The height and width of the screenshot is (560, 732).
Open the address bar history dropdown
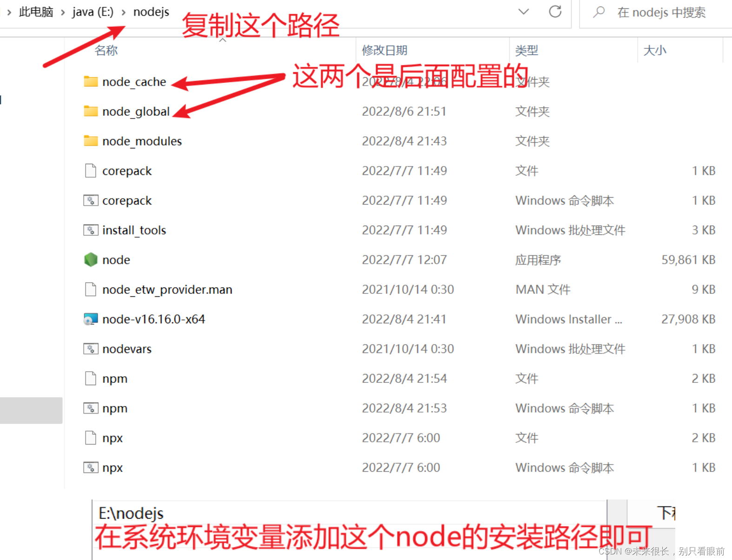pos(524,12)
